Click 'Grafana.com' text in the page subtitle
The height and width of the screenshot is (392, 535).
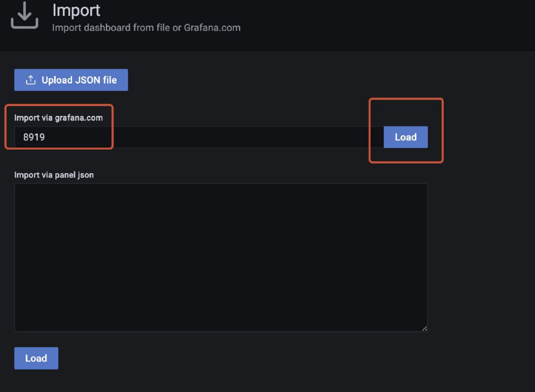tap(212, 28)
